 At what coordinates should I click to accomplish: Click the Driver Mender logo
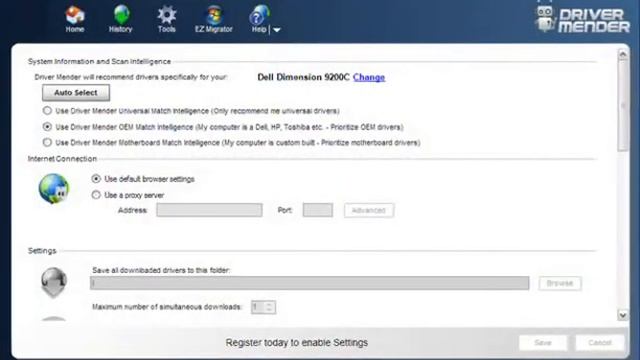pos(582,19)
